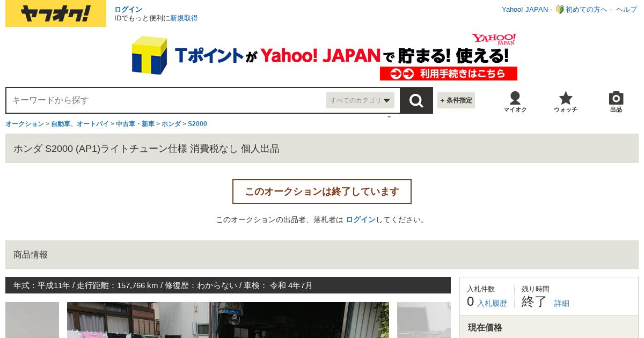Click the 現在価格 heading

point(485,327)
